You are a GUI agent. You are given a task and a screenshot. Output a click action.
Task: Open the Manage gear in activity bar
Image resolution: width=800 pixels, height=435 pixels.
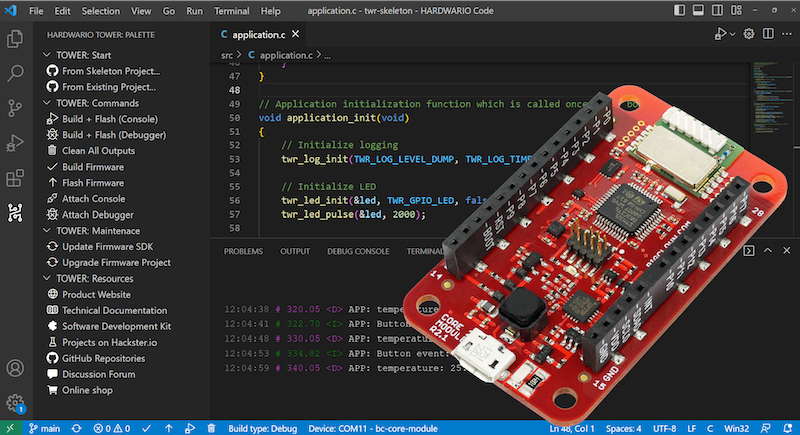[15, 403]
